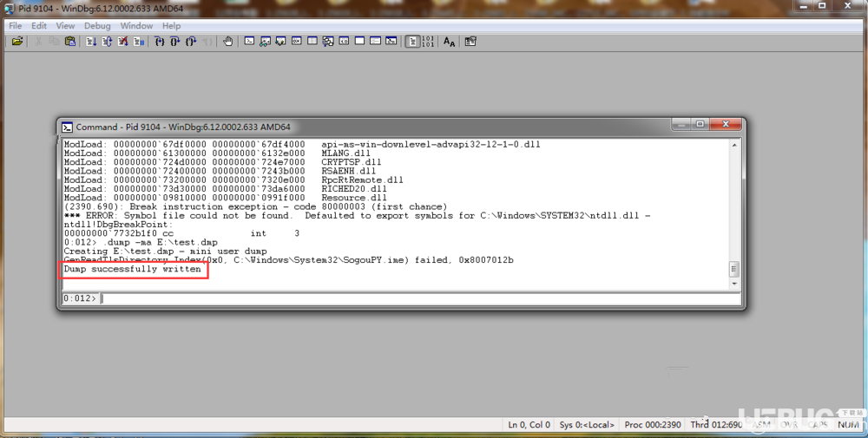
Task: Click the Font (AA) toolbar icon
Action: coord(449,42)
